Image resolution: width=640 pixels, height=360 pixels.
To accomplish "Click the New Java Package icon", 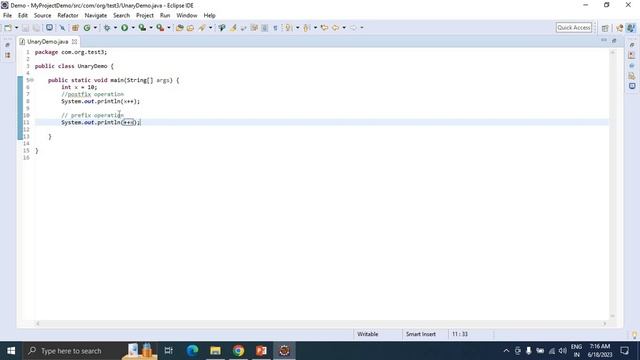I will pos(76,28).
